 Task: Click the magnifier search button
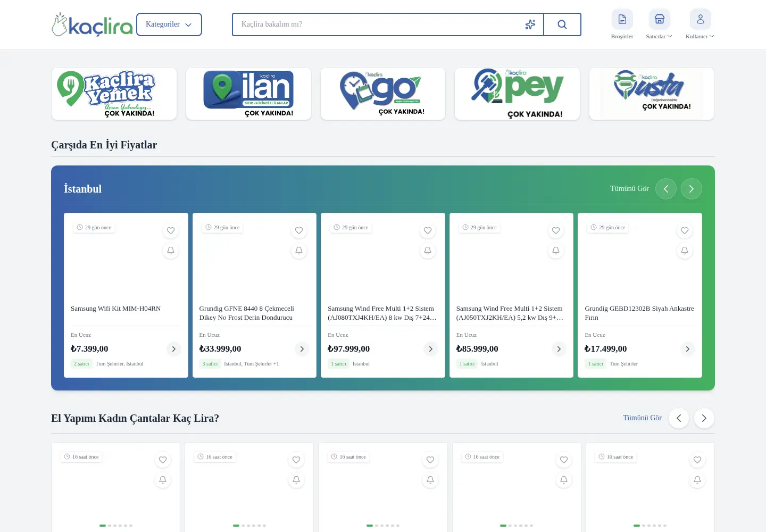click(562, 24)
